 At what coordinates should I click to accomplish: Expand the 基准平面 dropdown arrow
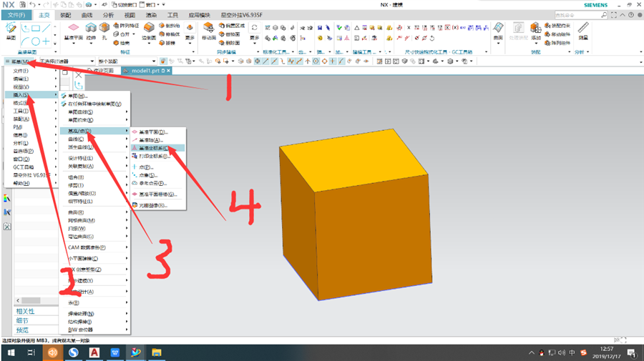tap(74, 43)
